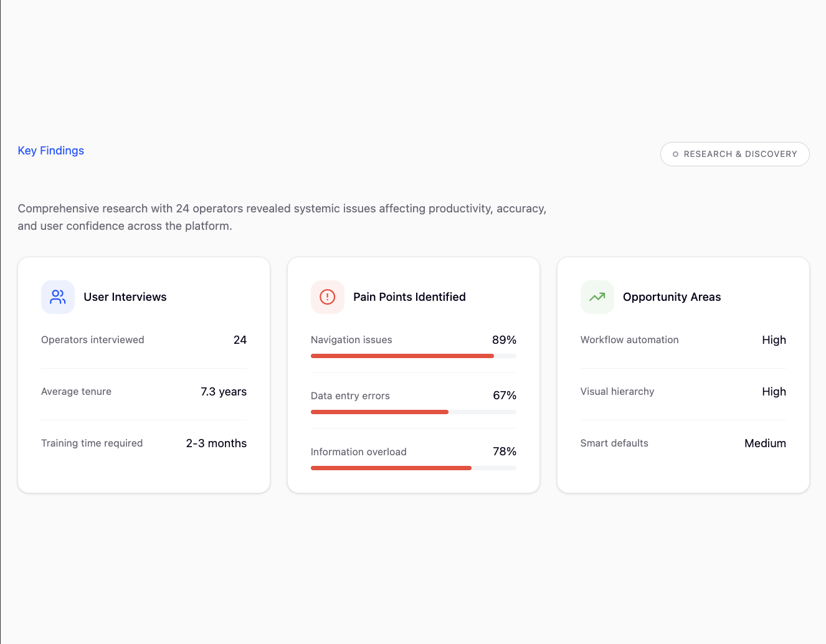Click the Visual hierarchy row label
826x644 pixels.
617,392
